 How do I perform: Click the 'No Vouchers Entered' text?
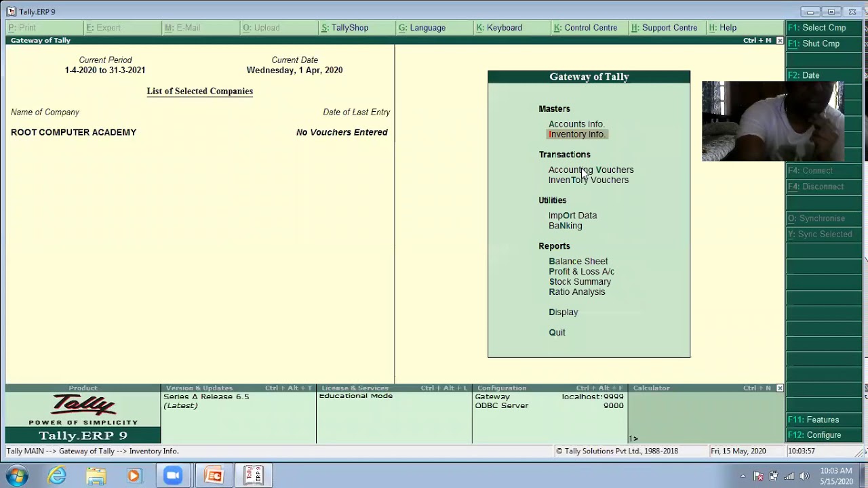(342, 132)
